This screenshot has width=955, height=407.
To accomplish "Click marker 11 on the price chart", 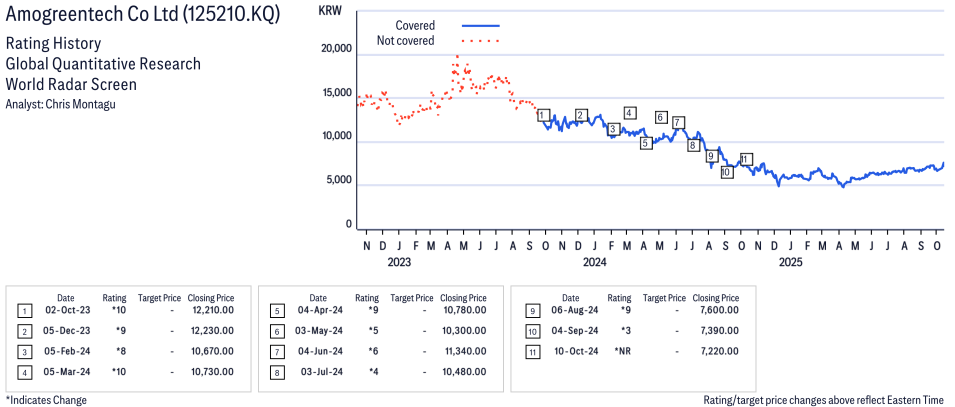I will click(x=745, y=160).
